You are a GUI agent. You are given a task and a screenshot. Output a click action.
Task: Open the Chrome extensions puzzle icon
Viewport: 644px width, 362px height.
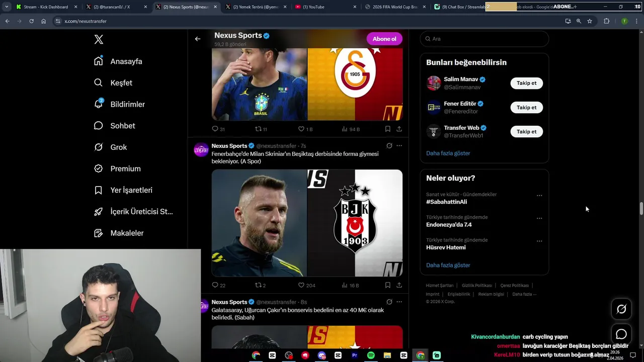[x=606, y=21]
